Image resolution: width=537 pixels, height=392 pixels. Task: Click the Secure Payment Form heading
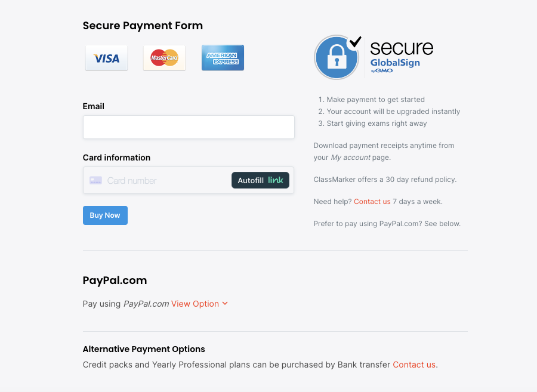pyautogui.click(x=143, y=26)
